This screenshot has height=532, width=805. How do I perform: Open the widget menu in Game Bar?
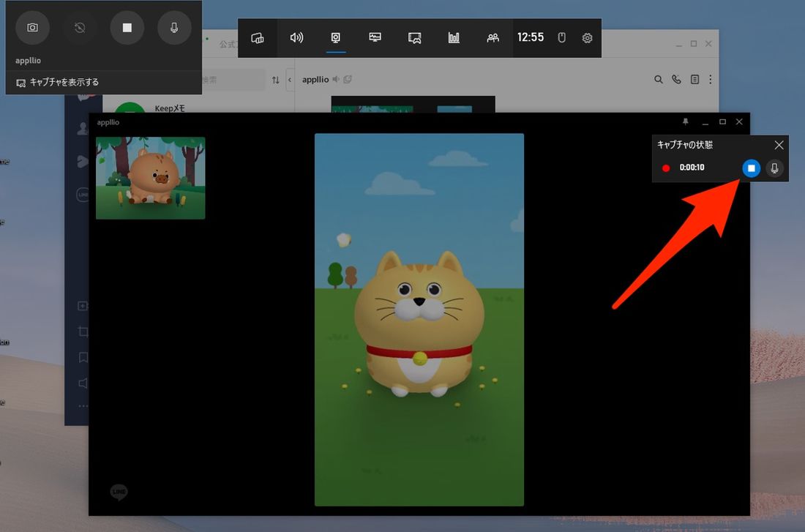coord(257,38)
